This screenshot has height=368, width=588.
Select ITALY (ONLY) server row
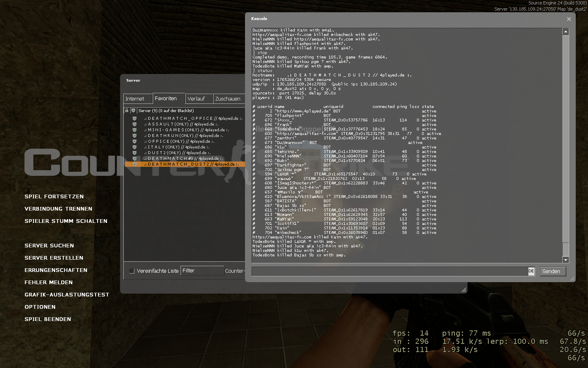[185, 147]
